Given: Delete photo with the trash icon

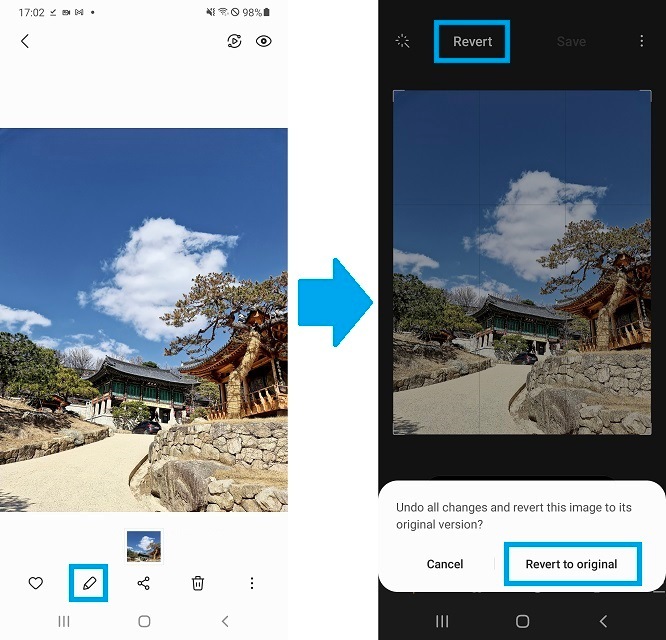Looking at the screenshot, I should pos(198,583).
